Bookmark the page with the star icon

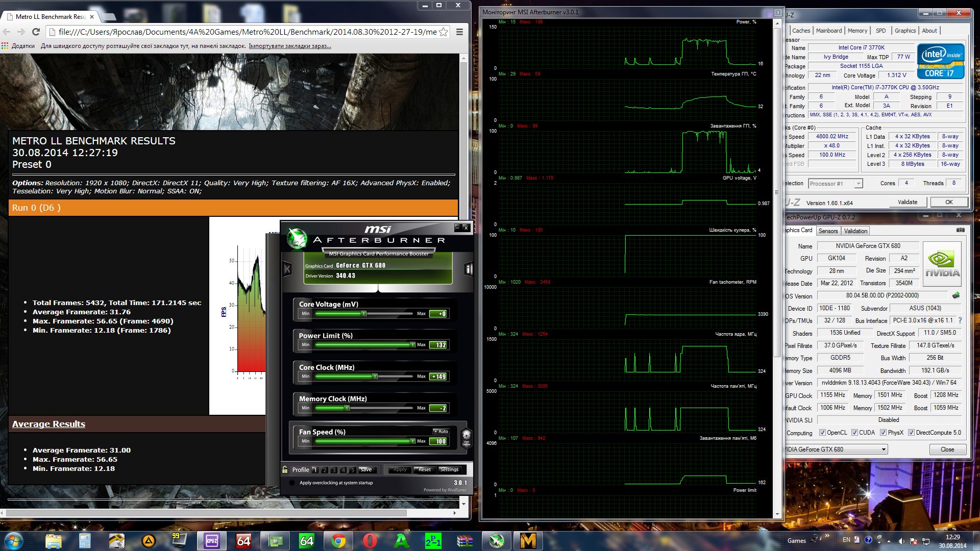click(x=444, y=32)
